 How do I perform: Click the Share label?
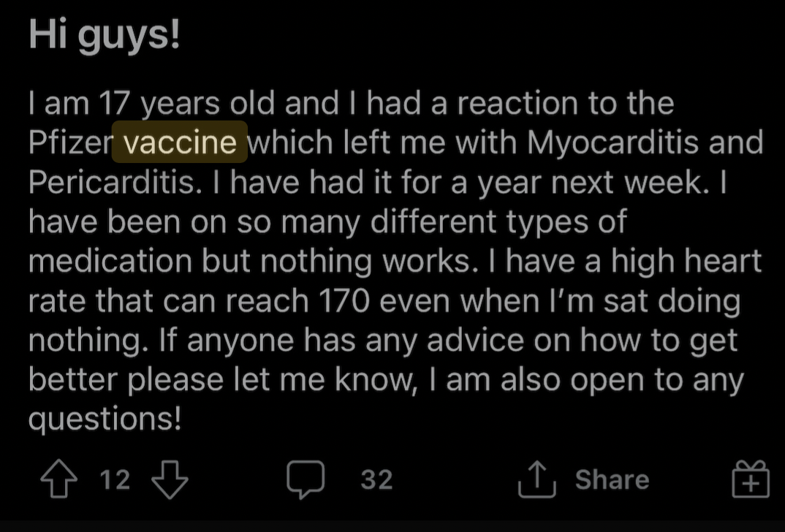point(612,479)
